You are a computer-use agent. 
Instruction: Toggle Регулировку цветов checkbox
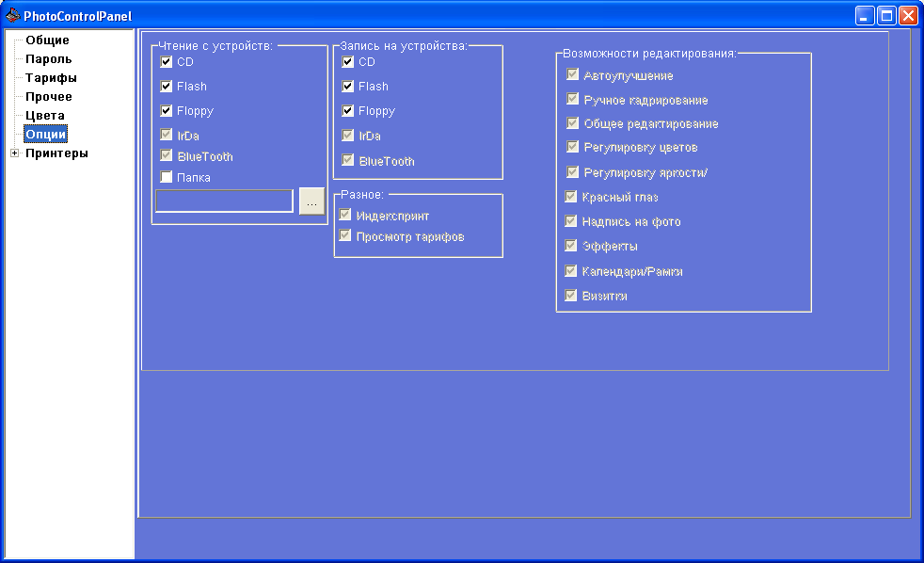click(x=572, y=146)
